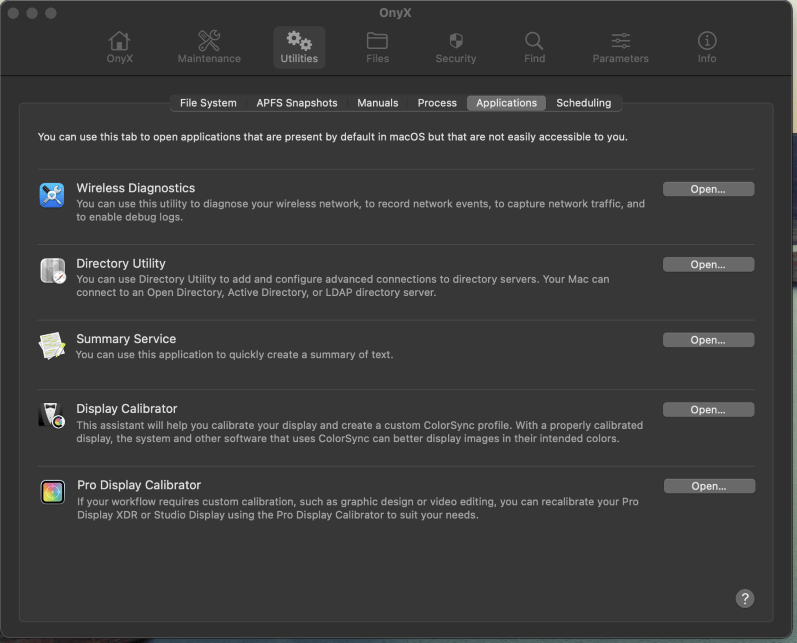Open Summary Service with its Open button
797x643 pixels.
click(x=708, y=340)
